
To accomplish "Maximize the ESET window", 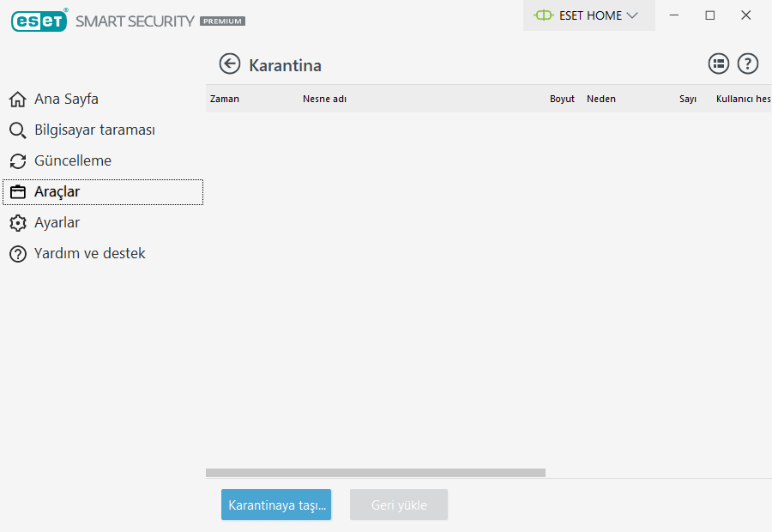I will click(709, 15).
